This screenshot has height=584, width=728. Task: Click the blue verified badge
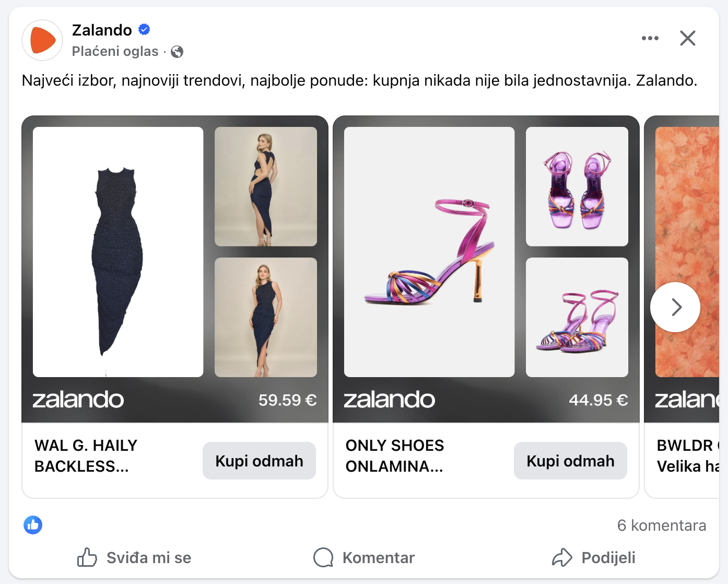[x=144, y=30]
